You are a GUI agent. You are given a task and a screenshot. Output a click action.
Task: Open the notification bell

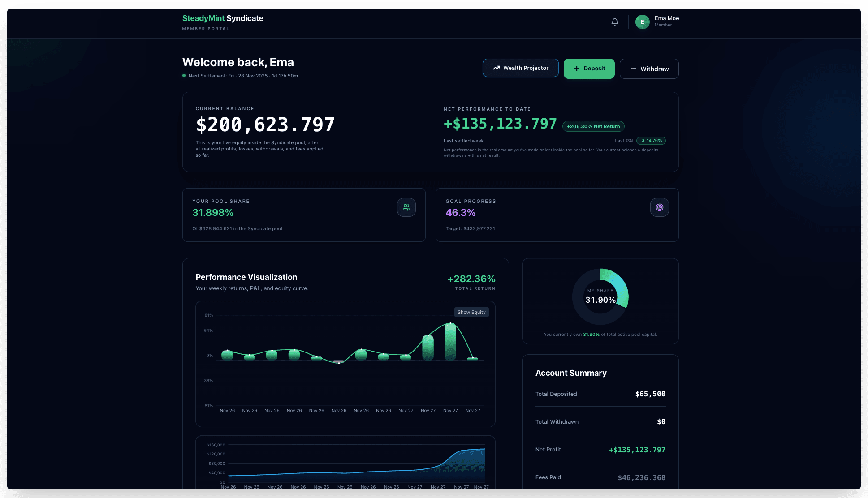click(x=614, y=21)
